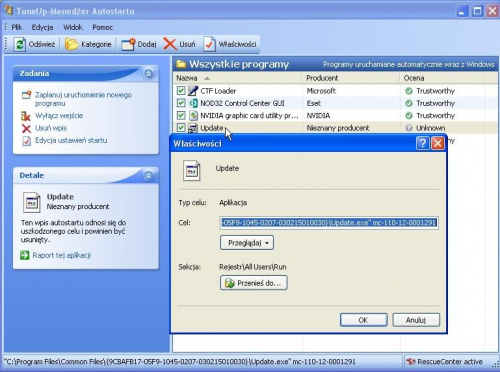The image size is (500, 372).
Task: Click the Ocena column header
Action: [442, 78]
